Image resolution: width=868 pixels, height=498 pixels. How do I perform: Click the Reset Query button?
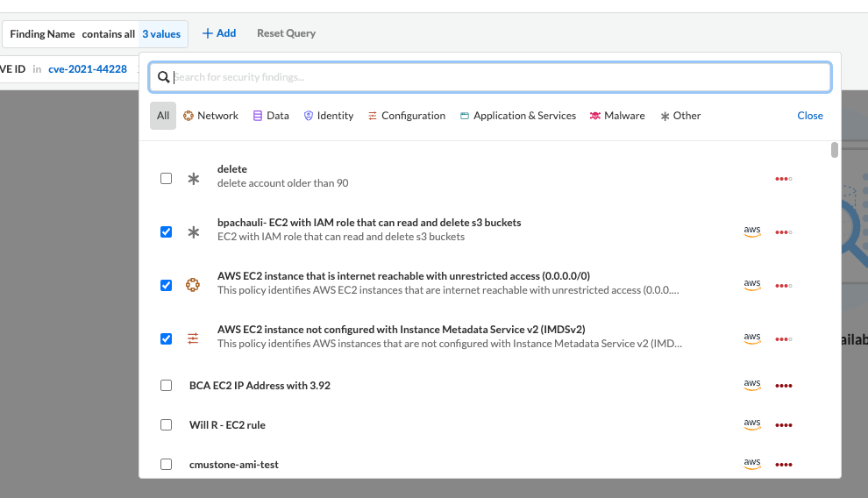[286, 33]
